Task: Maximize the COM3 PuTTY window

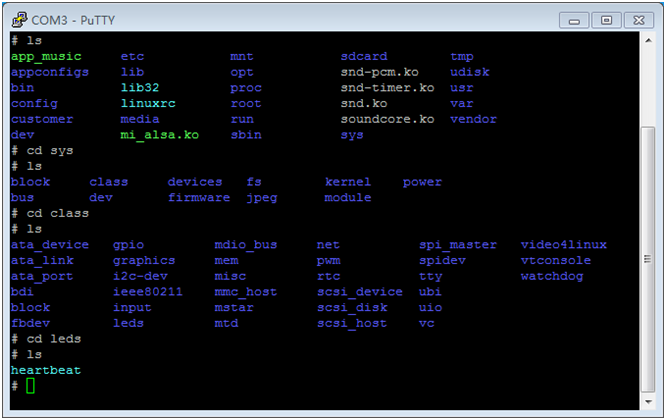Action: tap(607, 20)
